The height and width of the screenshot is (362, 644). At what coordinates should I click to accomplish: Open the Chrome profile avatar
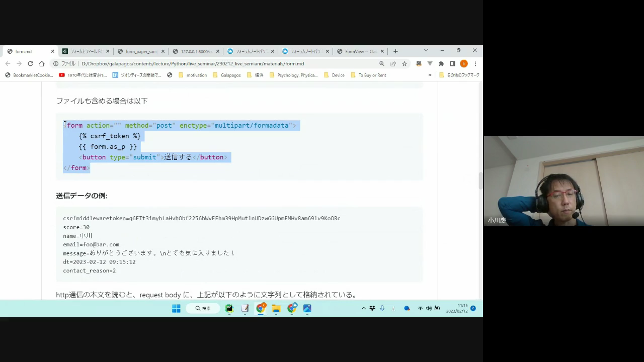coord(464,64)
